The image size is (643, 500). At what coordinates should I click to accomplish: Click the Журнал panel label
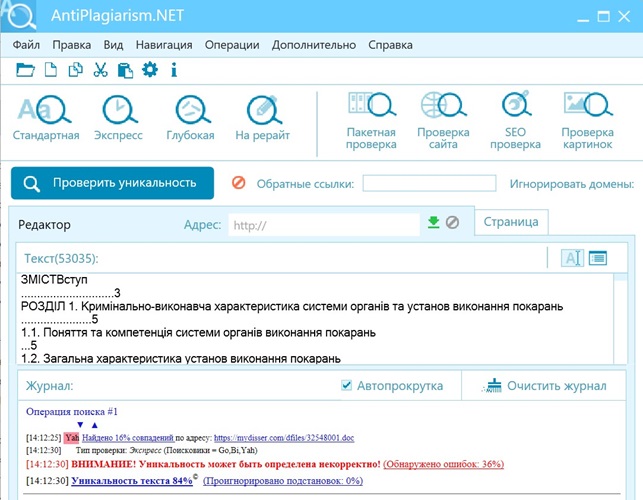point(49,386)
